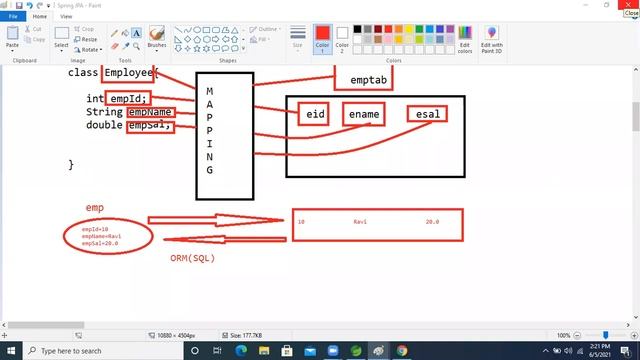This screenshot has width=640, height=360.
Task: Open Microsoft Edge from taskbar
Action: click(x=241, y=351)
